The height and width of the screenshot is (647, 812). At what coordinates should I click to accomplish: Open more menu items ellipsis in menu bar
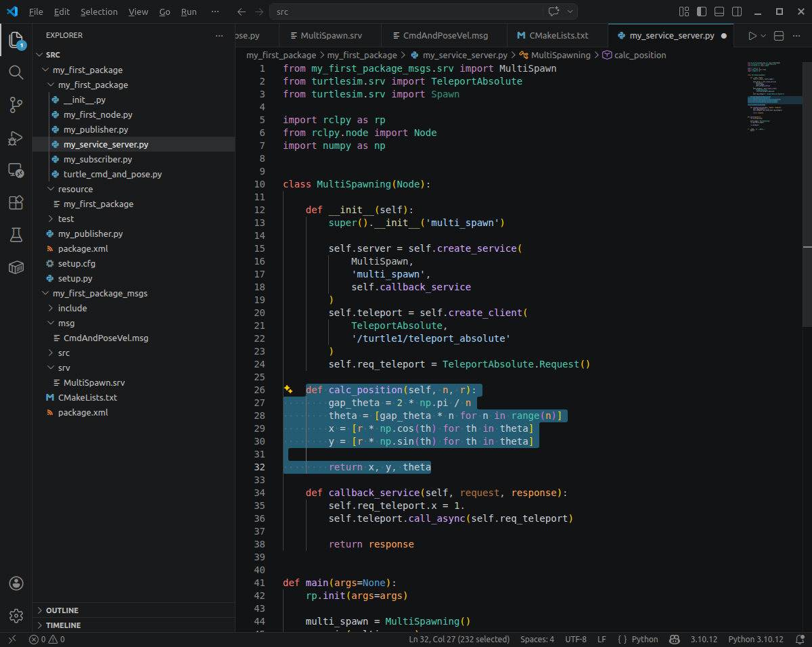[x=215, y=12]
